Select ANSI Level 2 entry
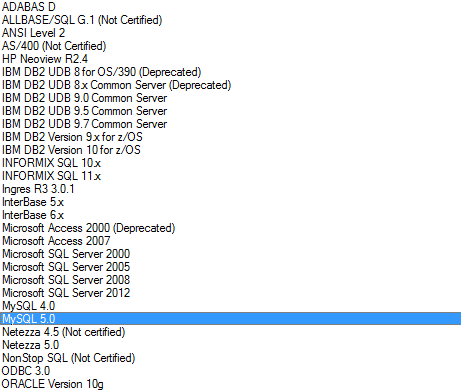The image size is (461, 390). tap(33, 33)
